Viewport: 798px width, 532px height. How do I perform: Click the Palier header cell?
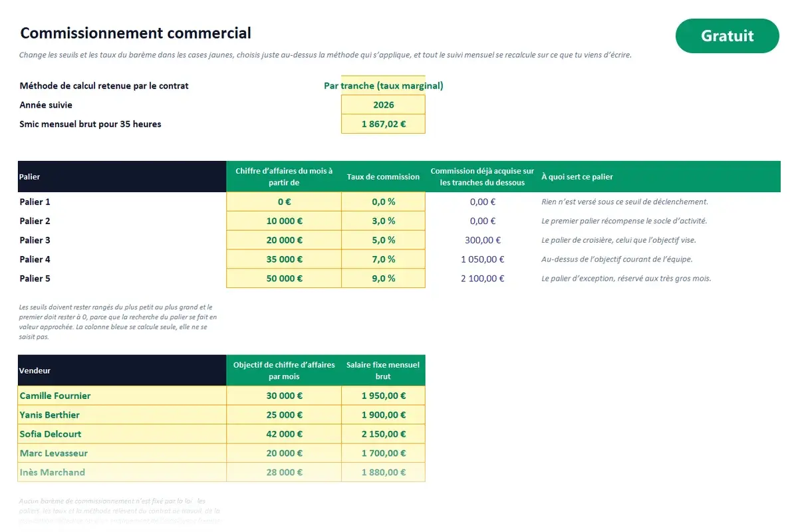click(122, 177)
